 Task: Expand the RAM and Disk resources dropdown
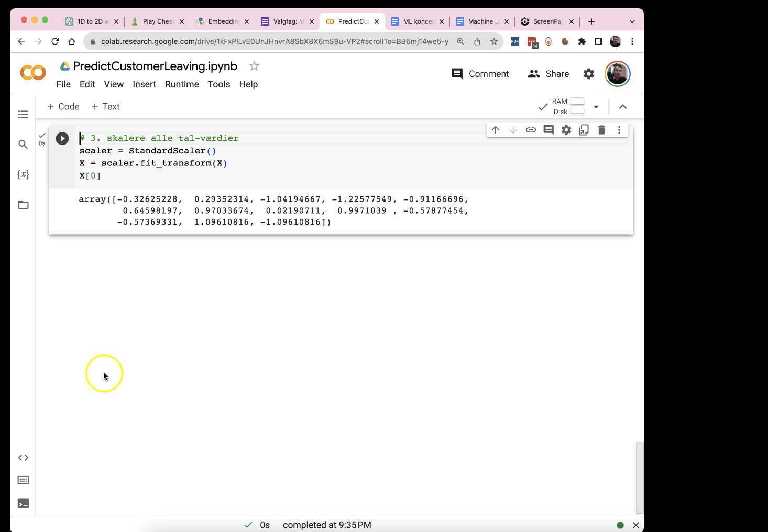click(596, 106)
